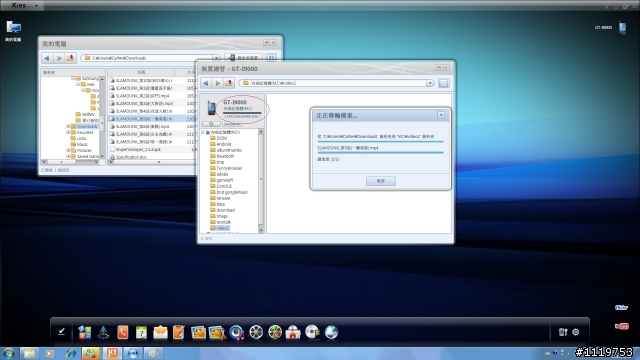Click refresh button under GT-I9000 device

pos(211,123)
